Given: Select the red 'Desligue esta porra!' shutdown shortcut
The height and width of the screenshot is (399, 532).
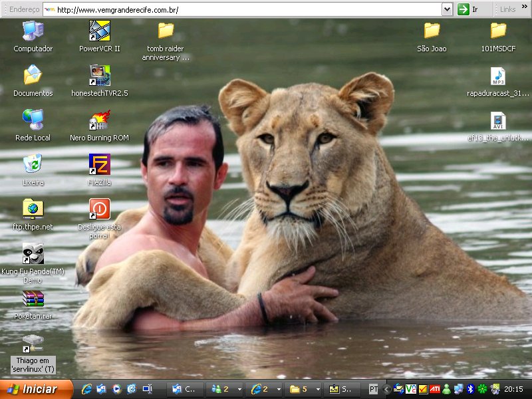Looking at the screenshot, I should point(99,209).
